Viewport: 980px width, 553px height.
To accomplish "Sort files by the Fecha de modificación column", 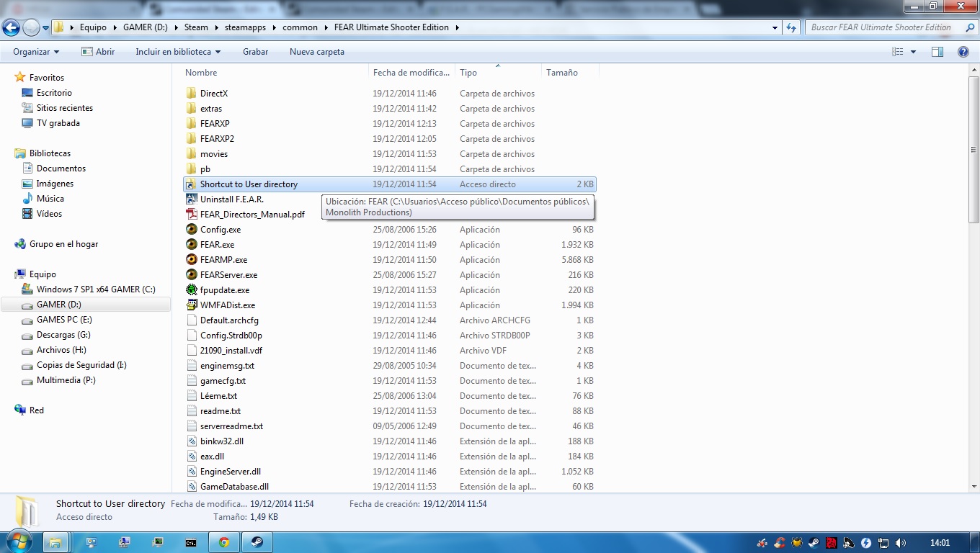I will tap(411, 73).
